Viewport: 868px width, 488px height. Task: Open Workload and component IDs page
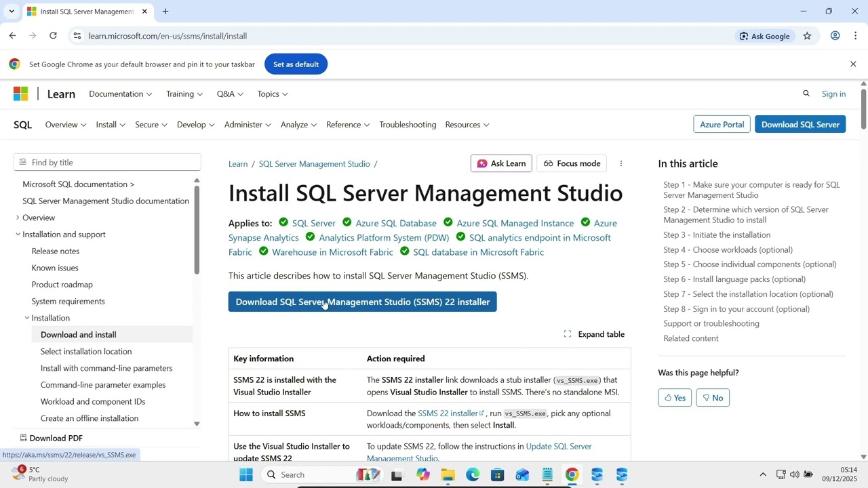pos(93,401)
